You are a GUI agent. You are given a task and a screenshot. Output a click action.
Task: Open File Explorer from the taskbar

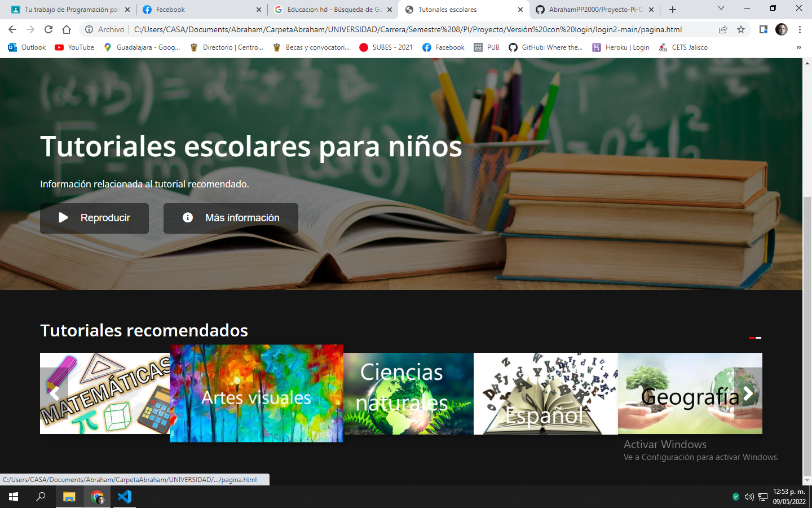pyautogui.click(x=69, y=497)
